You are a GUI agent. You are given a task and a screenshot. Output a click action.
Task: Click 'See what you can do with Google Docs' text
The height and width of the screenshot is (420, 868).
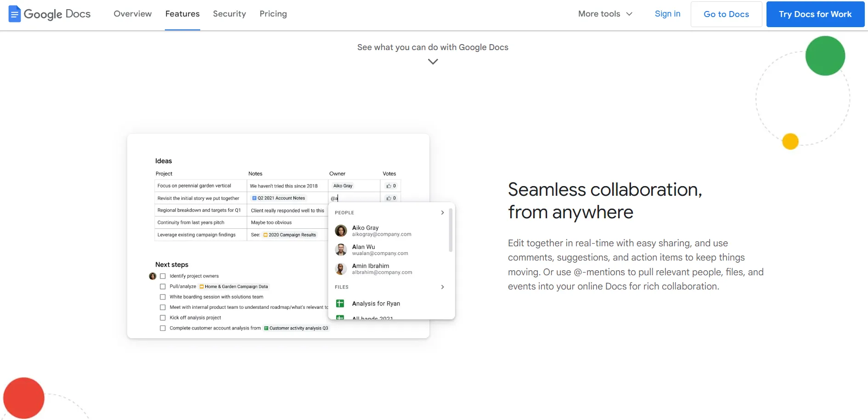pos(433,47)
